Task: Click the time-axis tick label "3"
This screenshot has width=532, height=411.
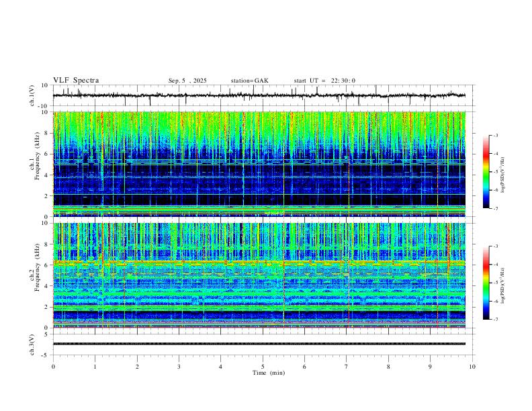Action: point(179,367)
